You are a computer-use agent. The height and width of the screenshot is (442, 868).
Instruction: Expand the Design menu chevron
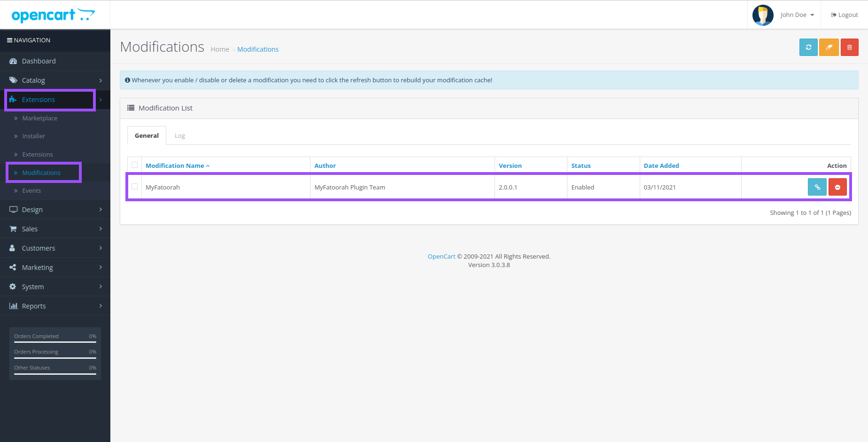[x=101, y=210]
